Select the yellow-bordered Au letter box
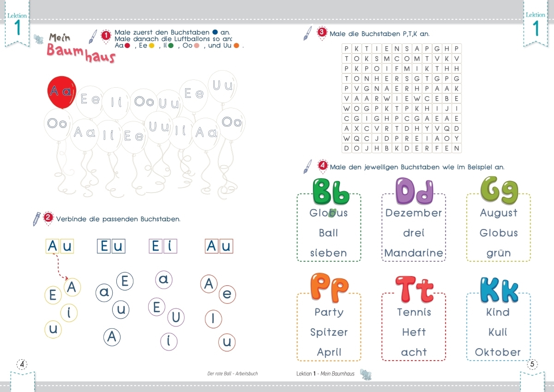Viewport: 554px width, 392px height. coord(60,246)
